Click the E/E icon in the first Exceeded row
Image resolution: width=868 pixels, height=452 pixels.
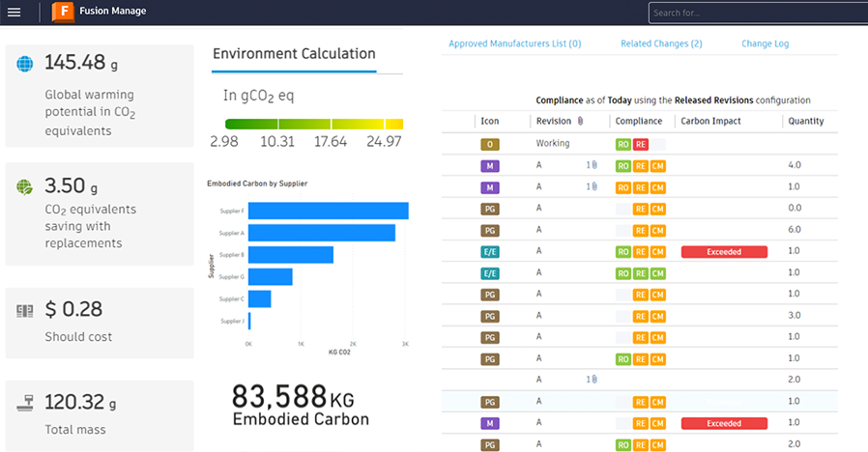pos(489,252)
